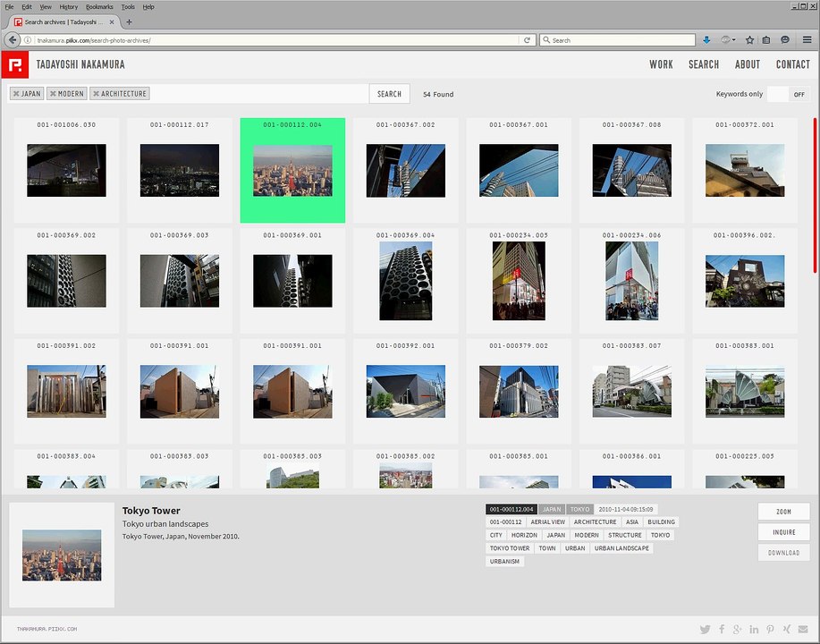
Task: Open the History menu
Action: coord(69,7)
